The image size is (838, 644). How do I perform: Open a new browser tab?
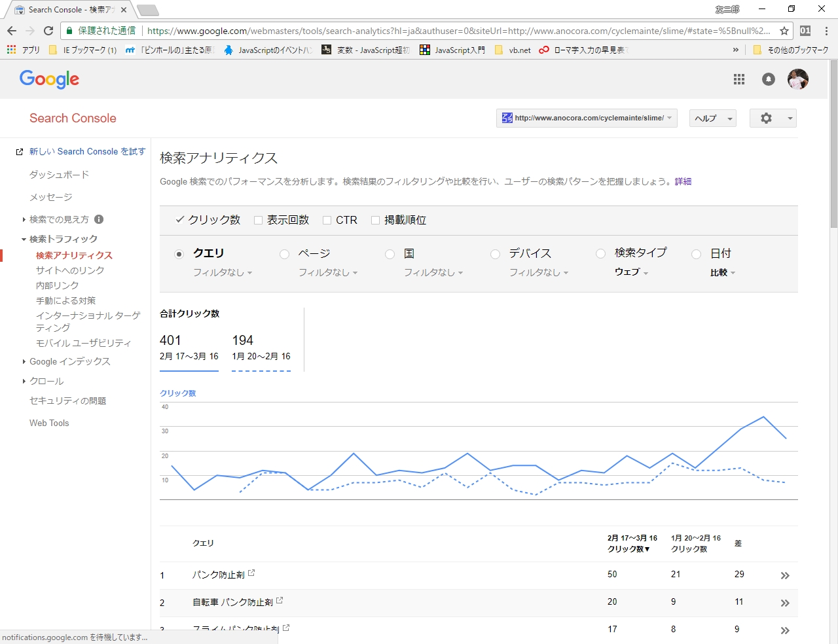coord(148,10)
